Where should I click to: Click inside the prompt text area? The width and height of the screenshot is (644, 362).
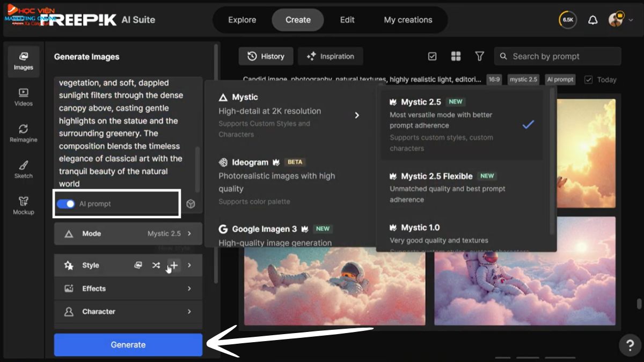click(x=123, y=133)
